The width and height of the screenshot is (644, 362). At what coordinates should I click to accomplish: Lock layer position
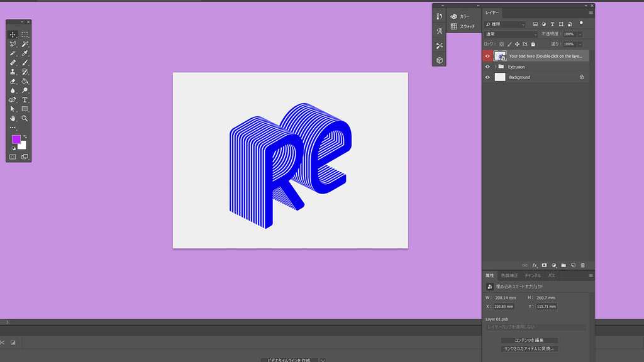pos(517,44)
